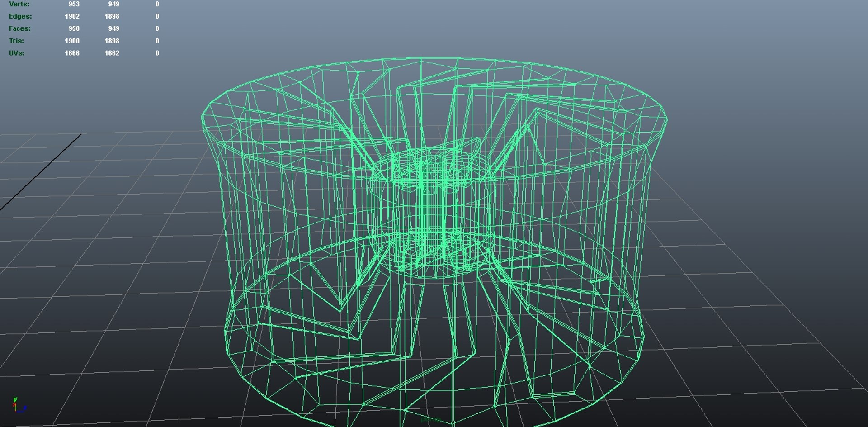
Task: Click the 1898 value in the Edges row
Action: click(112, 16)
